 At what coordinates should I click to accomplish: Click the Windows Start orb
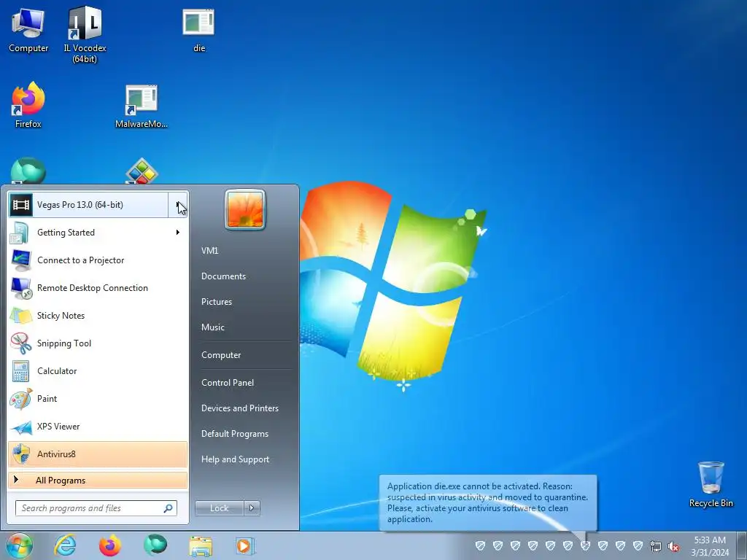tap(19, 545)
